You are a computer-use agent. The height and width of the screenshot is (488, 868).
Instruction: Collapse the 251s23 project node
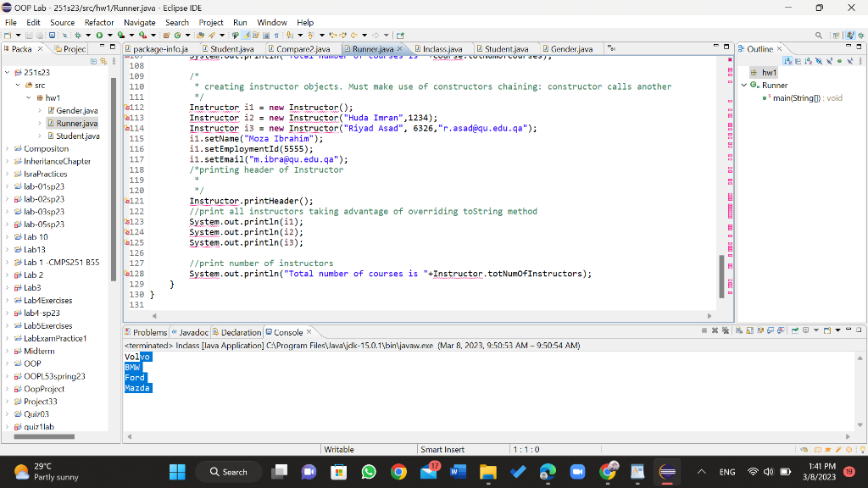7,73
